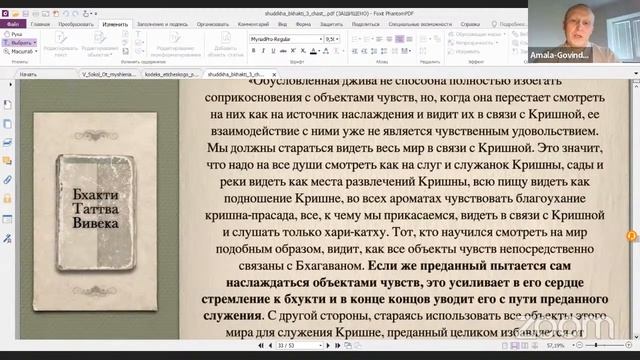Open the layers panel icon in sidebar

(x=7, y=142)
